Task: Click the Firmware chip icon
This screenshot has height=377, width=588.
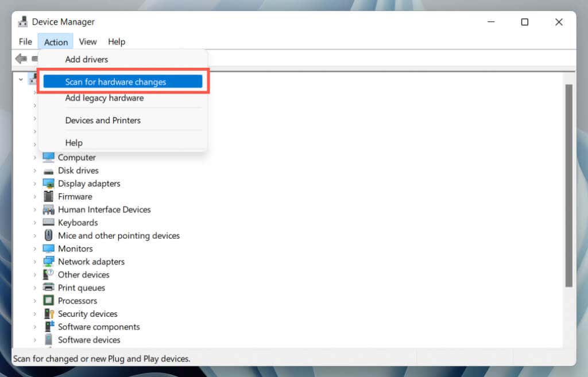Action: click(48, 196)
